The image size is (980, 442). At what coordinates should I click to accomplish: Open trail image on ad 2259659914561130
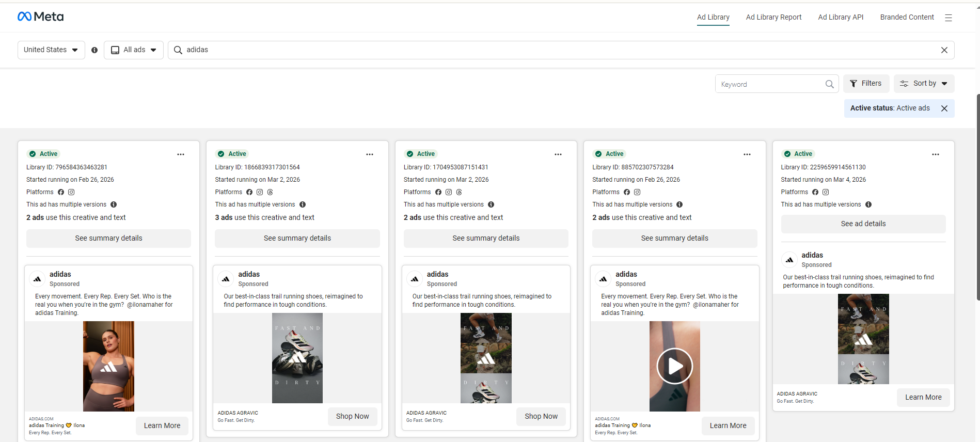pos(863,339)
